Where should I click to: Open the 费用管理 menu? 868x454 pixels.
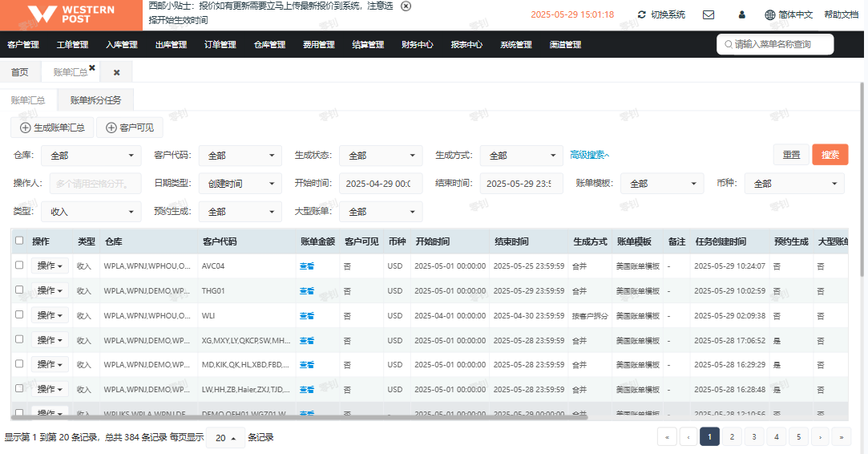(x=319, y=44)
